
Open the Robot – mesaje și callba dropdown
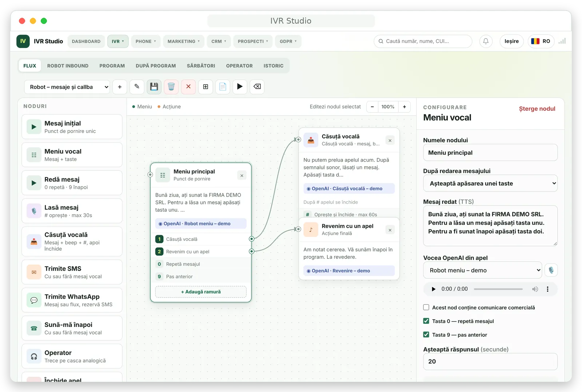pos(67,87)
